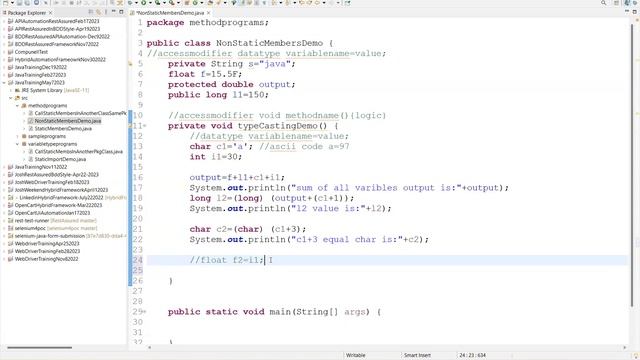
Task: Select WebdriverTrainingApr252023 project
Action: tap(47, 244)
